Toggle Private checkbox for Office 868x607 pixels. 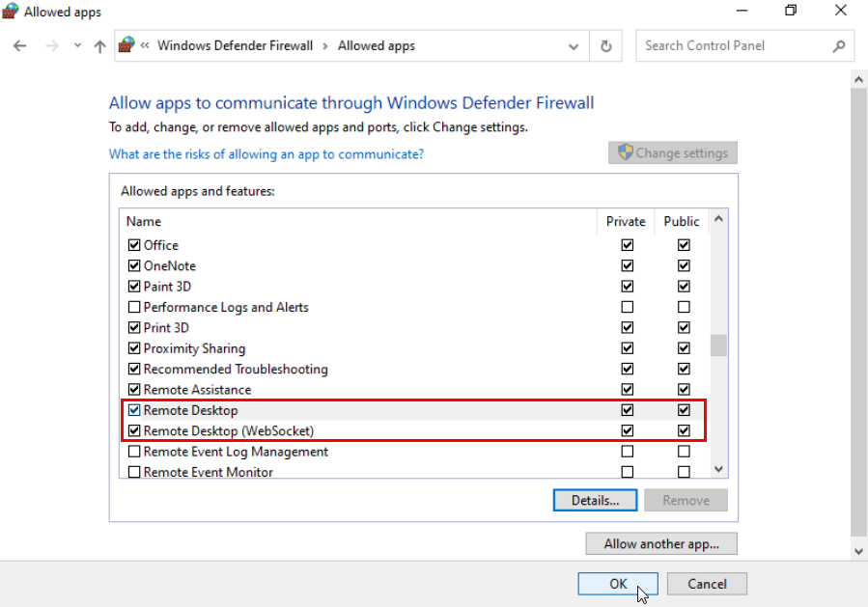pos(628,245)
